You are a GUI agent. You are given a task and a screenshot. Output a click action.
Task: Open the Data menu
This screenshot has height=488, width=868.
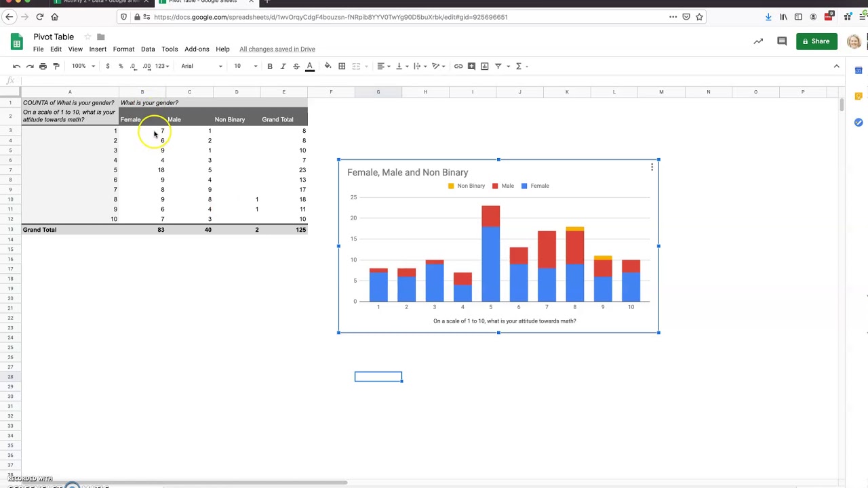click(x=148, y=49)
